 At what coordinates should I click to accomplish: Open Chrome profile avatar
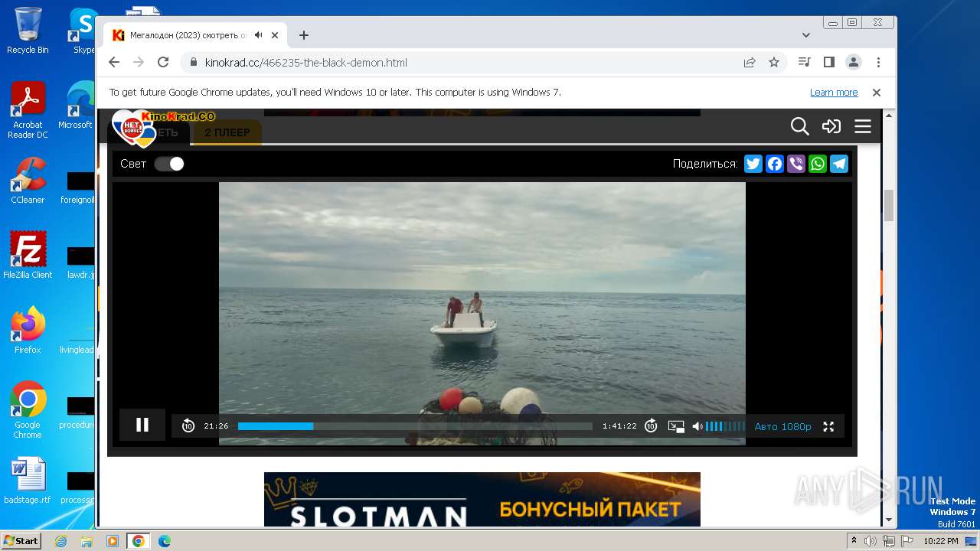pyautogui.click(x=853, y=63)
